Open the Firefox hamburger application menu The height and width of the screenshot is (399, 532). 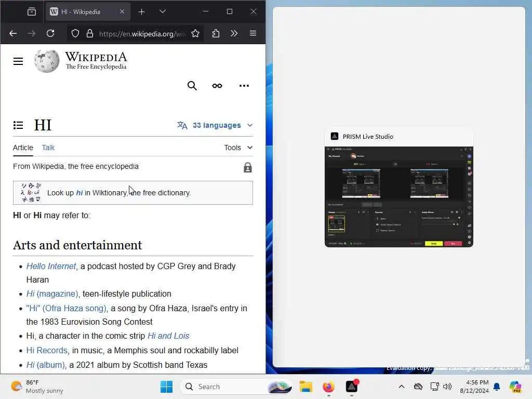pos(253,33)
